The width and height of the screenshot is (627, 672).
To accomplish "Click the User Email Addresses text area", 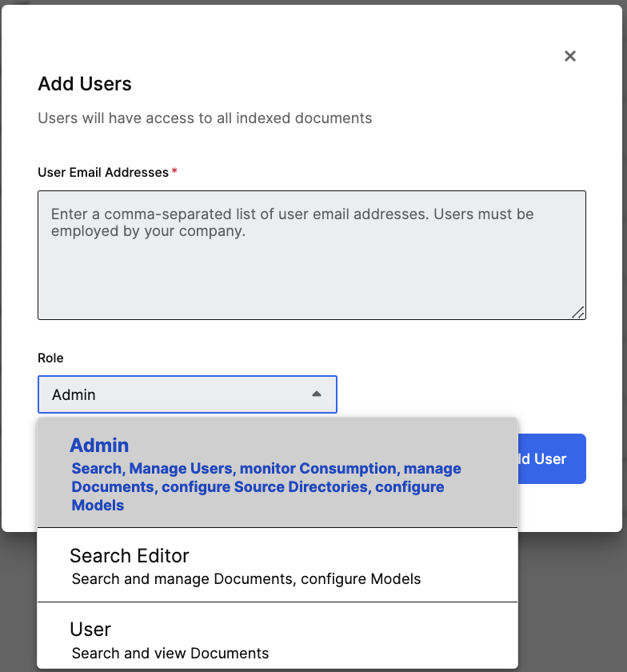I will 311,272.
